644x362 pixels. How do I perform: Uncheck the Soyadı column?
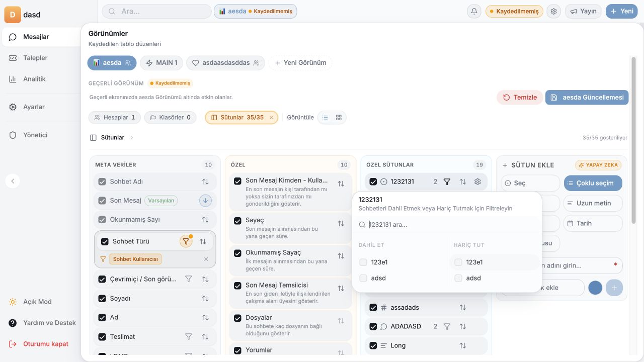(102, 299)
